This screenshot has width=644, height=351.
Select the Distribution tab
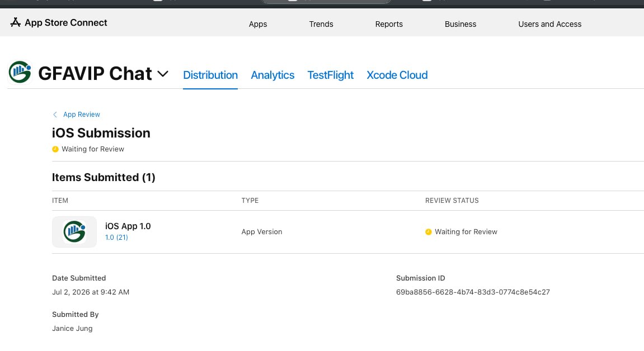(x=210, y=75)
